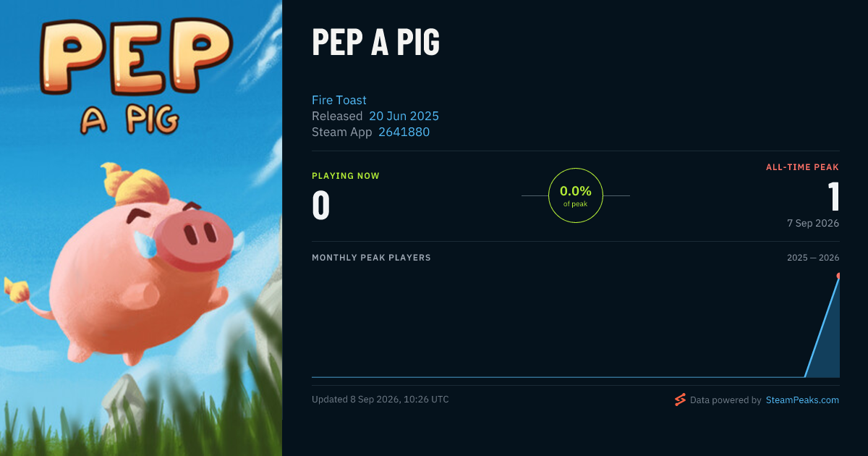
Task: Click the Playing Now green label
Action: 346,176
